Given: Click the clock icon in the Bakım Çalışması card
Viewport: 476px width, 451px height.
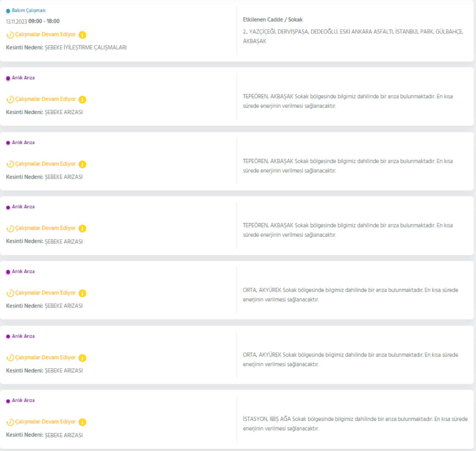Looking at the screenshot, I should tap(10, 35).
